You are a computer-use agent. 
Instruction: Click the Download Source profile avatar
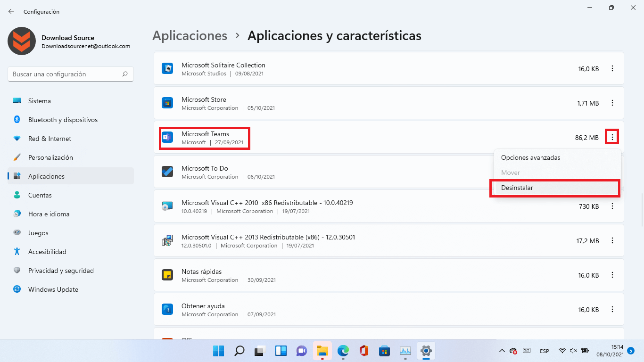pyautogui.click(x=22, y=41)
